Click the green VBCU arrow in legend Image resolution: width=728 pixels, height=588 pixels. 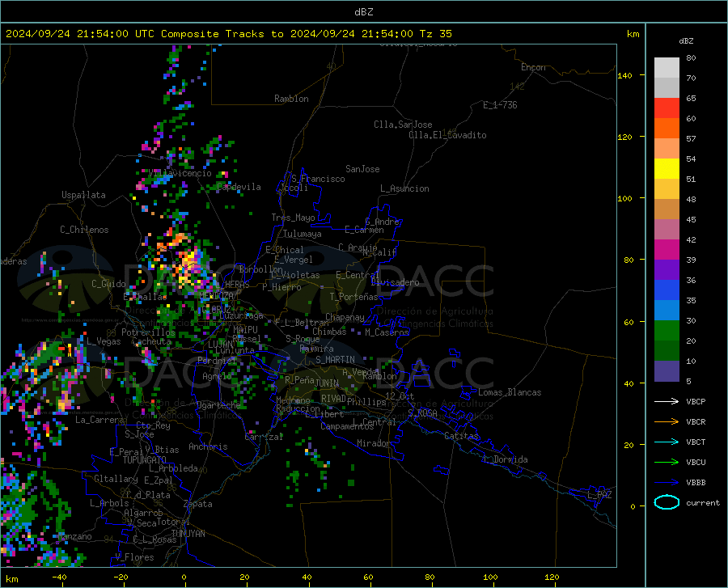667,463
